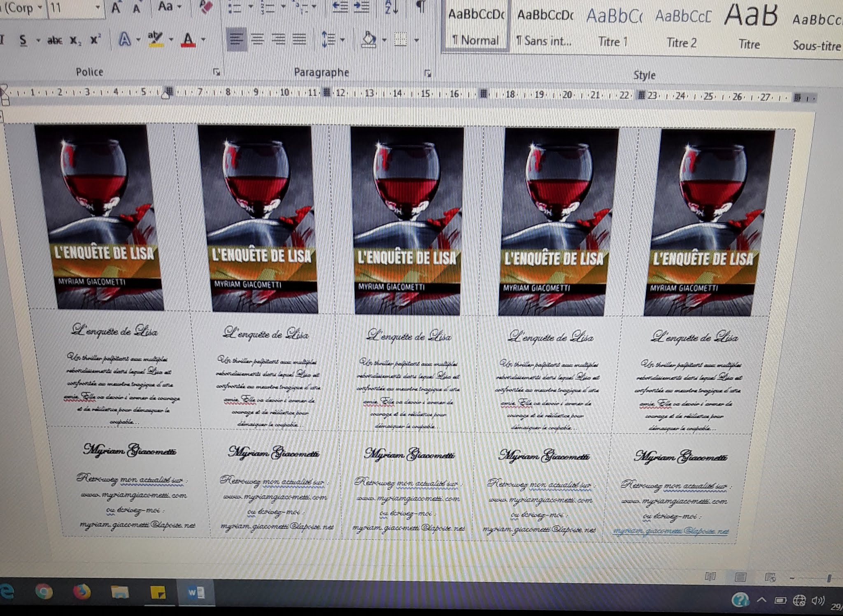Open line spacing options
The width and height of the screenshot is (843, 616).
(328, 40)
